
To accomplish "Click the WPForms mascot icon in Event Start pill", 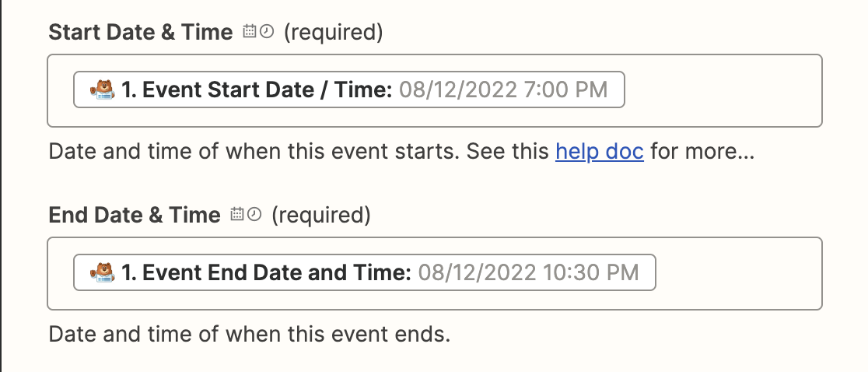I will point(103,89).
